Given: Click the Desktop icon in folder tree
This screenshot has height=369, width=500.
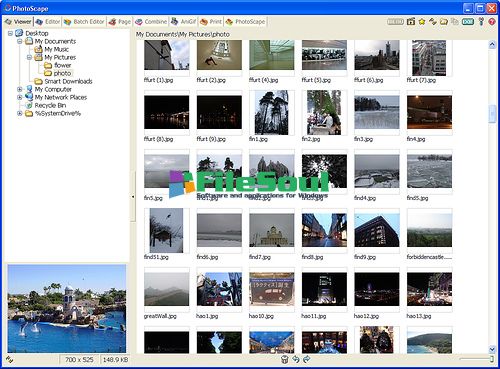Looking at the screenshot, I should click(x=19, y=33).
